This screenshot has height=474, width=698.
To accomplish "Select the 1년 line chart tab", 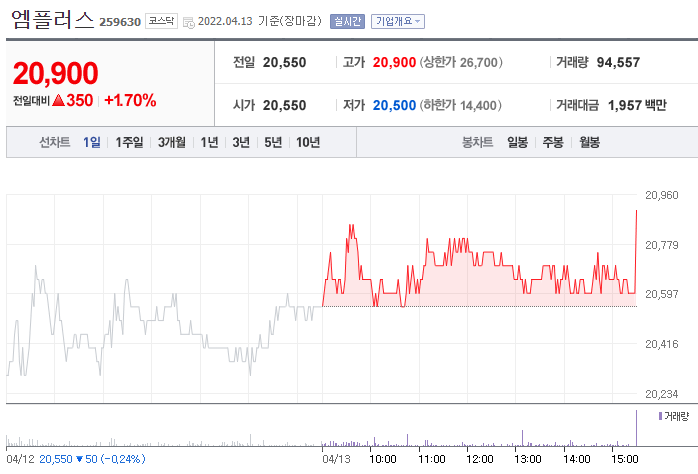I will click(x=209, y=142).
